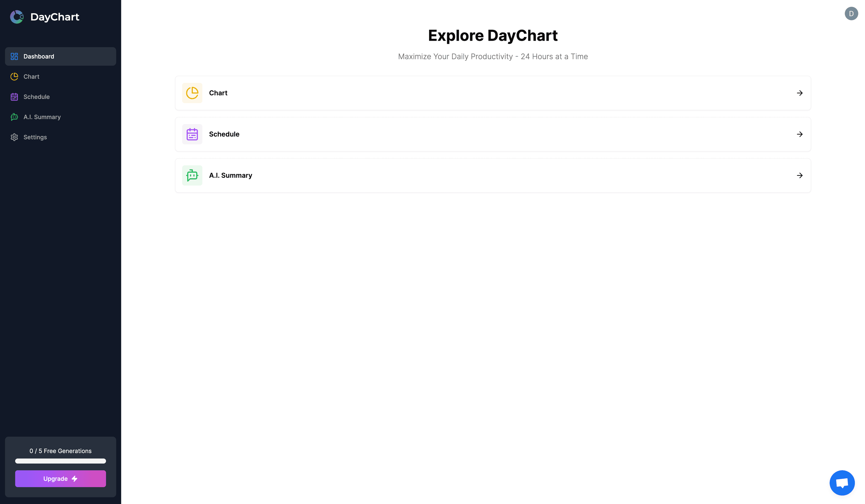Click the Settings gear icon in sidebar
865x504 pixels.
click(14, 137)
